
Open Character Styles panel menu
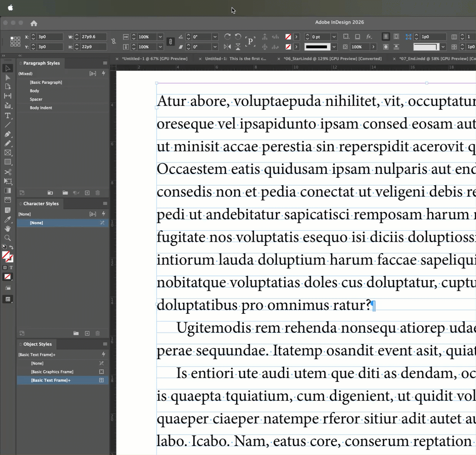click(x=105, y=204)
